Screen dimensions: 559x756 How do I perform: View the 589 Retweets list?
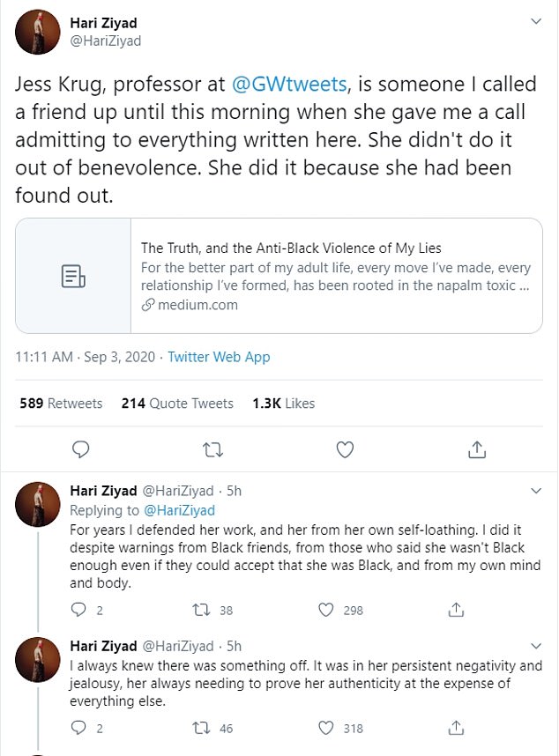click(61, 404)
